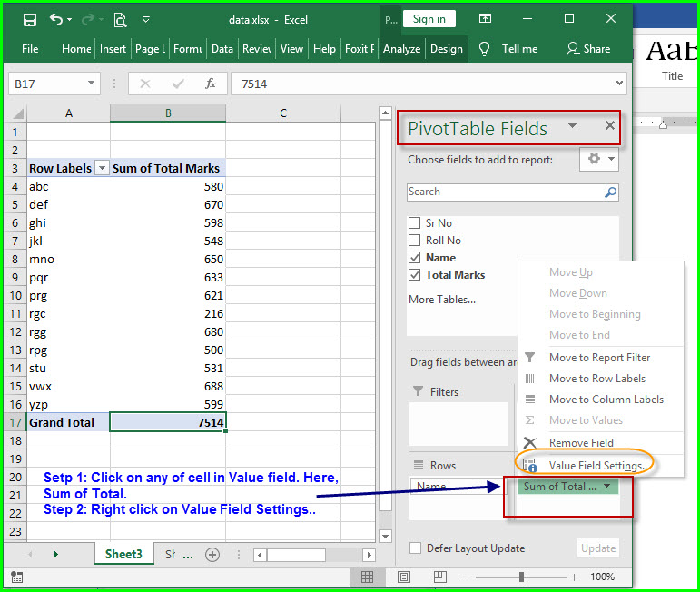Viewport: 700px width, 592px height.
Task: Click the macro recording status icon
Action: click(16, 577)
